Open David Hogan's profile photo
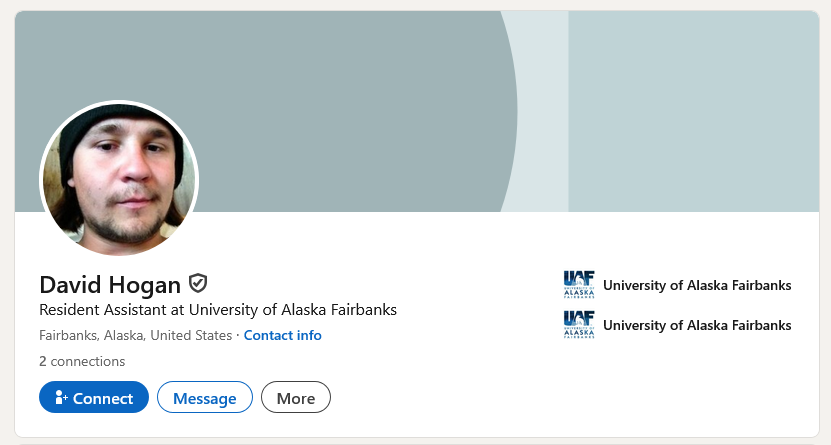 119,180
